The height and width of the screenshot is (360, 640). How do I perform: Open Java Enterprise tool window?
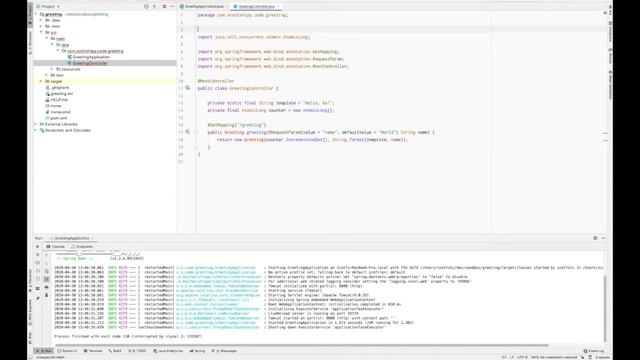(168, 351)
